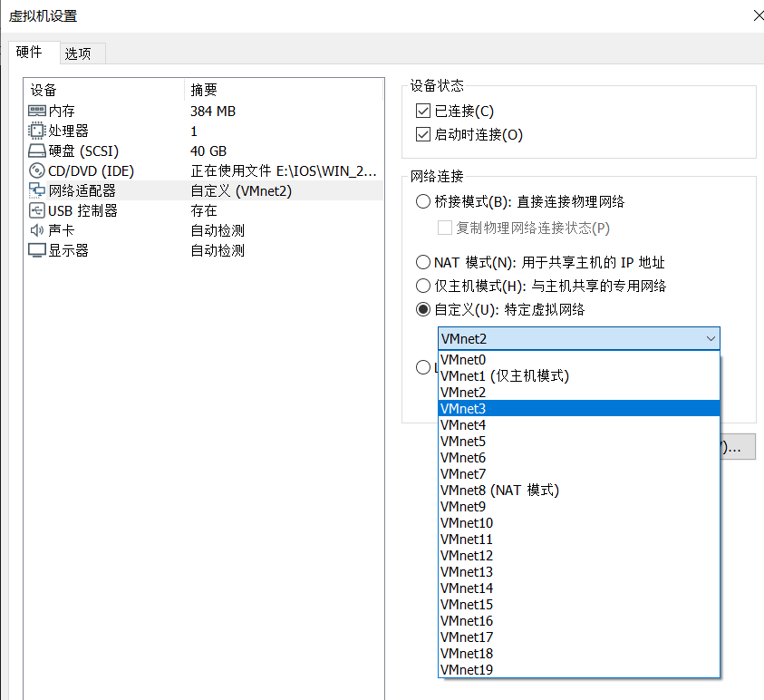Click the network adapter (网络适配器) icon
This screenshot has width=764, height=700.
click(x=37, y=190)
